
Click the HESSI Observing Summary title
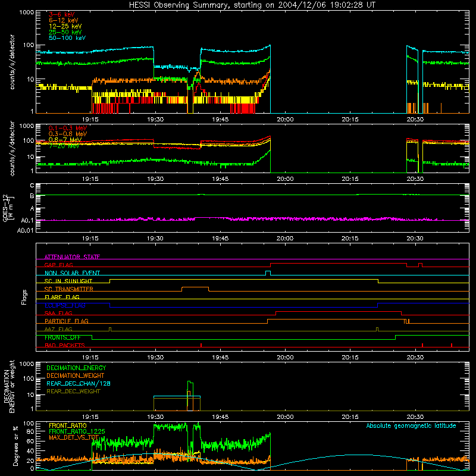coord(252,5)
